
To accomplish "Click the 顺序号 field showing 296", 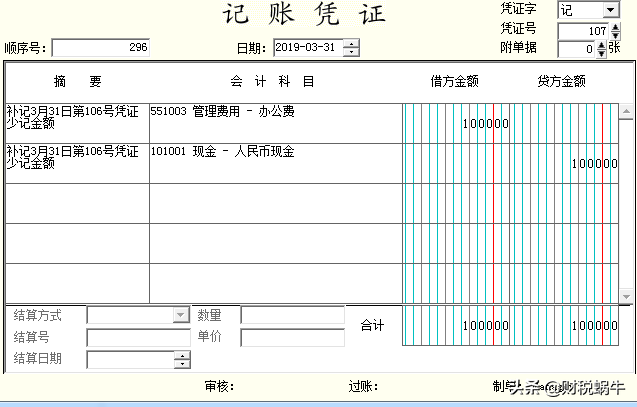I will click(x=100, y=47).
